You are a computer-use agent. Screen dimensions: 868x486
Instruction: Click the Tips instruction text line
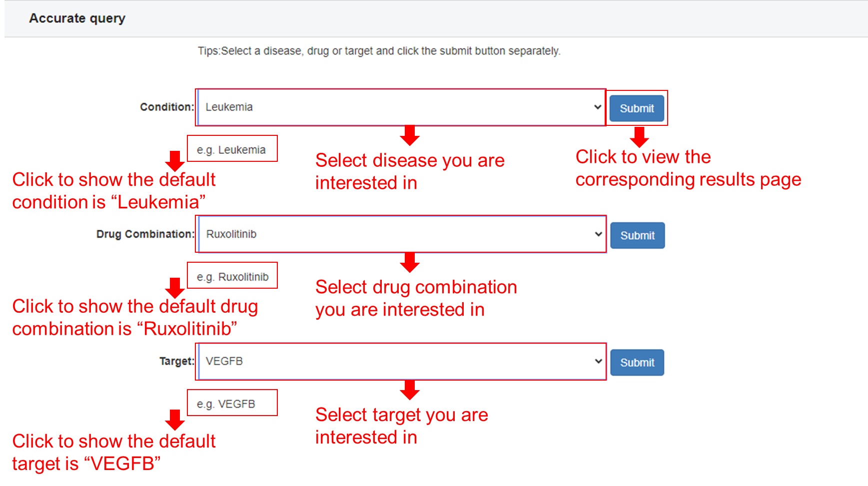click(379, 51)
